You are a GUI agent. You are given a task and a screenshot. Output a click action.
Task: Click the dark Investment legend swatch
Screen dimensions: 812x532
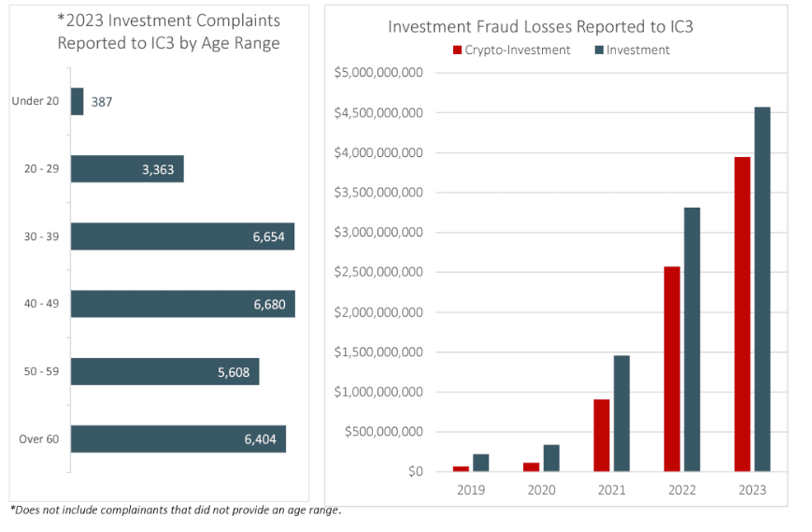tap(598, 50)
